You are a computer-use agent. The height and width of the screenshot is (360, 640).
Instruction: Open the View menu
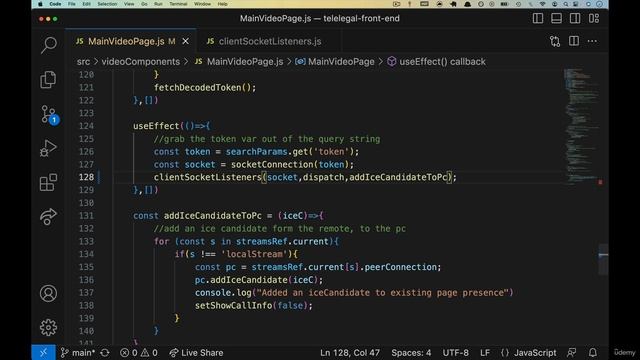click(x=129, y=4)
